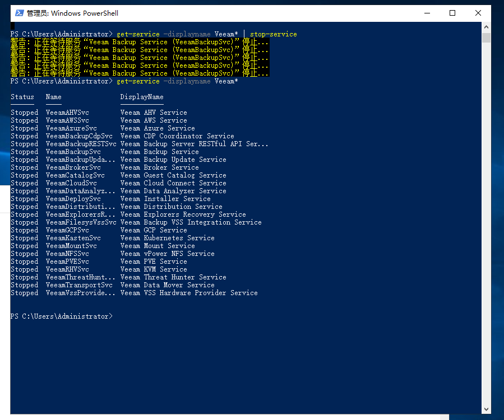Click service name 'VeeamBackupSvc' in table
The image size is (504, 420).
pyautogui.click(x=73, y=152)
